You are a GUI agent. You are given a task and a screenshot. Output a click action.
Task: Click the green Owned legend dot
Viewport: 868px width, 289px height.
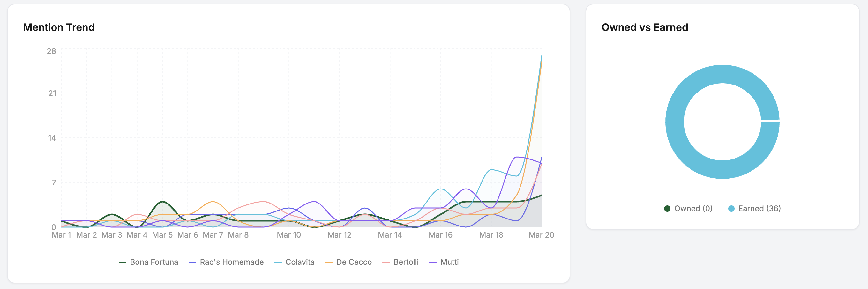pyautogui.click(x=667, y=209)
